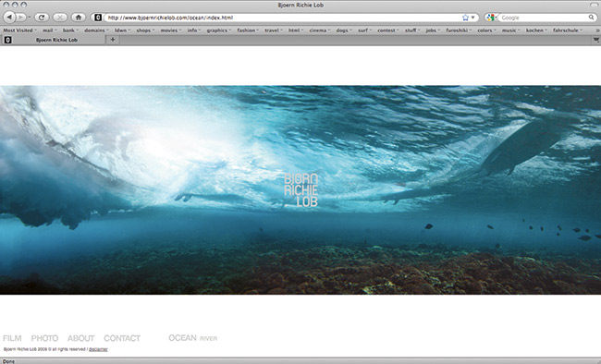Image resolution: width=601 pixels, height=364 pixels.
Task: Open the disclaimer link in the footer
Action: [98, 349]
